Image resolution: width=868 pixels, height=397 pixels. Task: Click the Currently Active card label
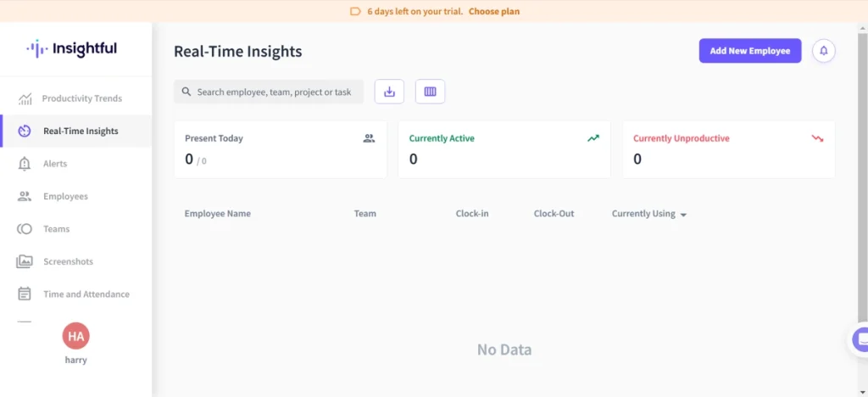[442, 138]
